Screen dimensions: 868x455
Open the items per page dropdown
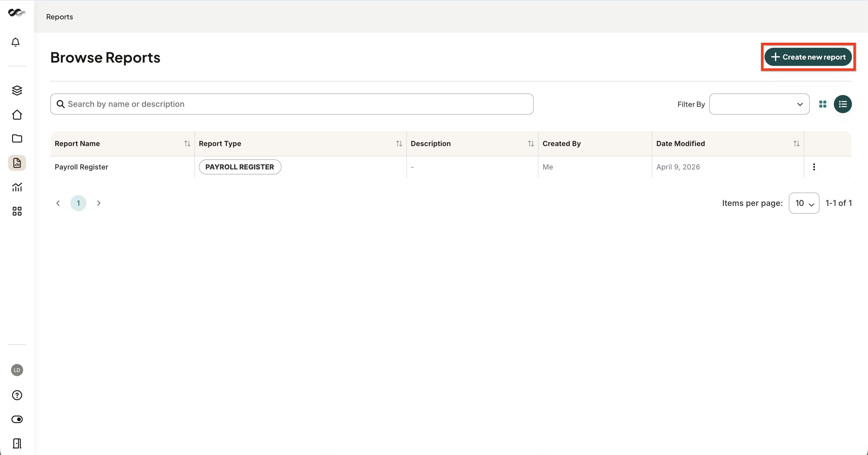[804, 203]
